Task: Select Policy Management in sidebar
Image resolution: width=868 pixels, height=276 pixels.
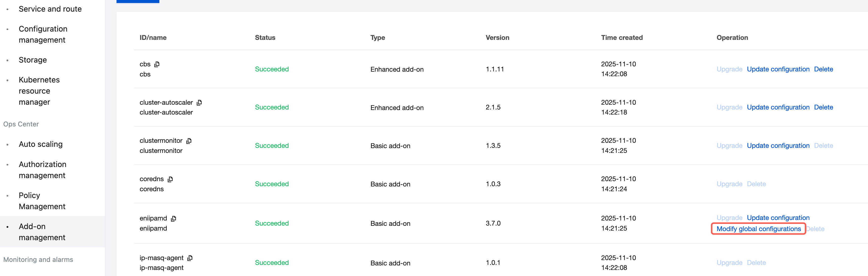Action: tap(42, 201)
